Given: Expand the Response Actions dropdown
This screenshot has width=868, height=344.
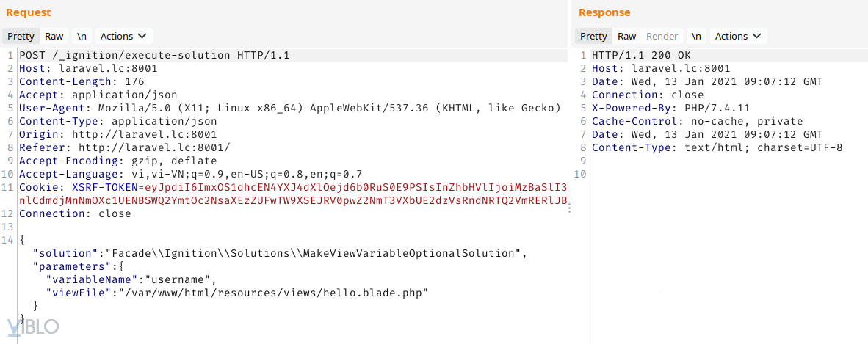Looking at the screenshot, I should click(739, 36).
